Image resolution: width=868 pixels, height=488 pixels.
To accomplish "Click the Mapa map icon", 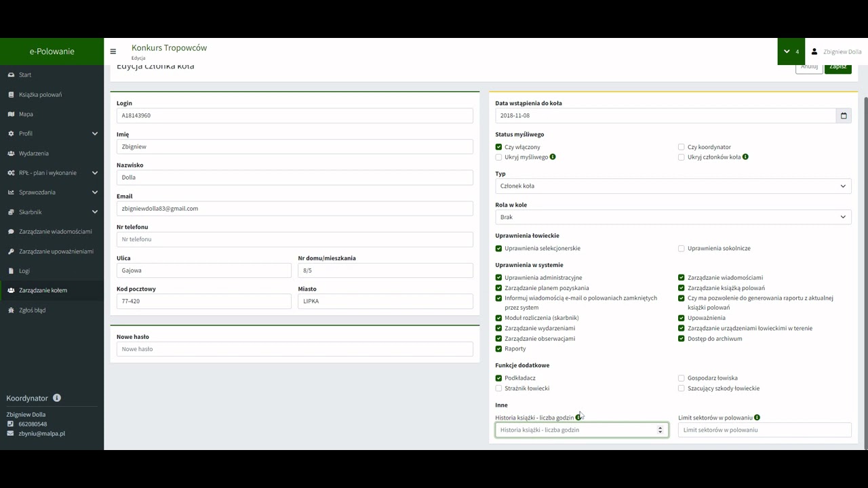I will pos(11,114).
